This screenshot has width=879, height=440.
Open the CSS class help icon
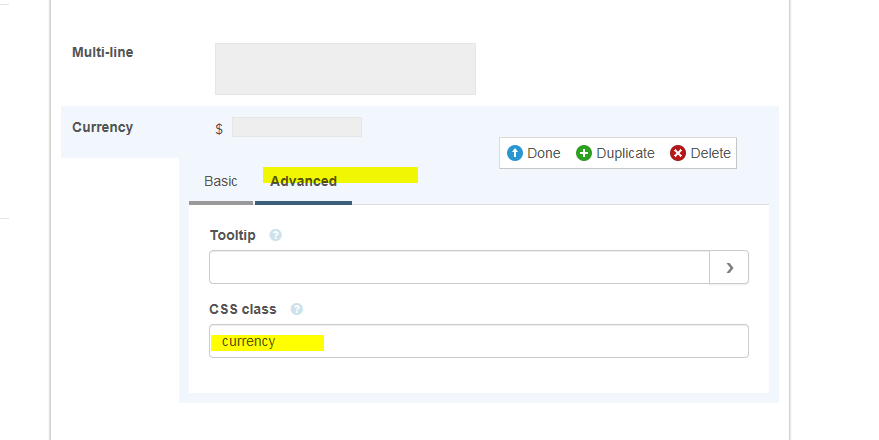297,309
